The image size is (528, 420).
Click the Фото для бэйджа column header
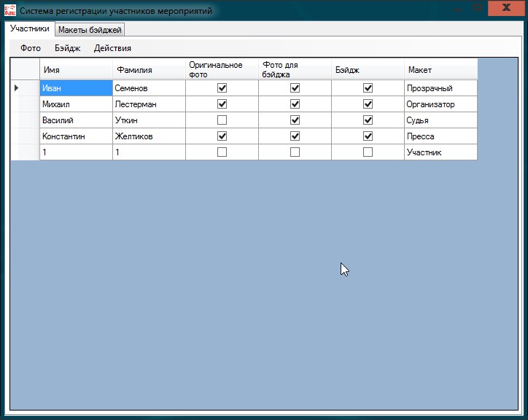(x=295, y=69)
